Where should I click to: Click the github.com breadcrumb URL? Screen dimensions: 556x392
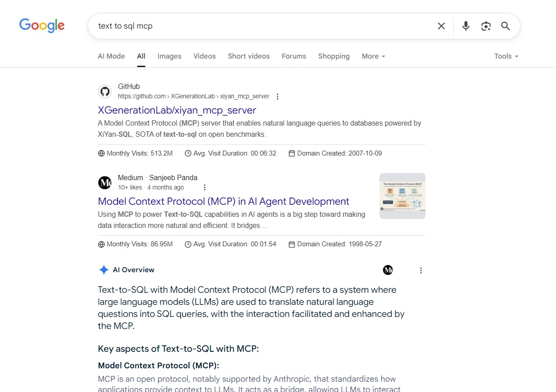pos(194,96)
